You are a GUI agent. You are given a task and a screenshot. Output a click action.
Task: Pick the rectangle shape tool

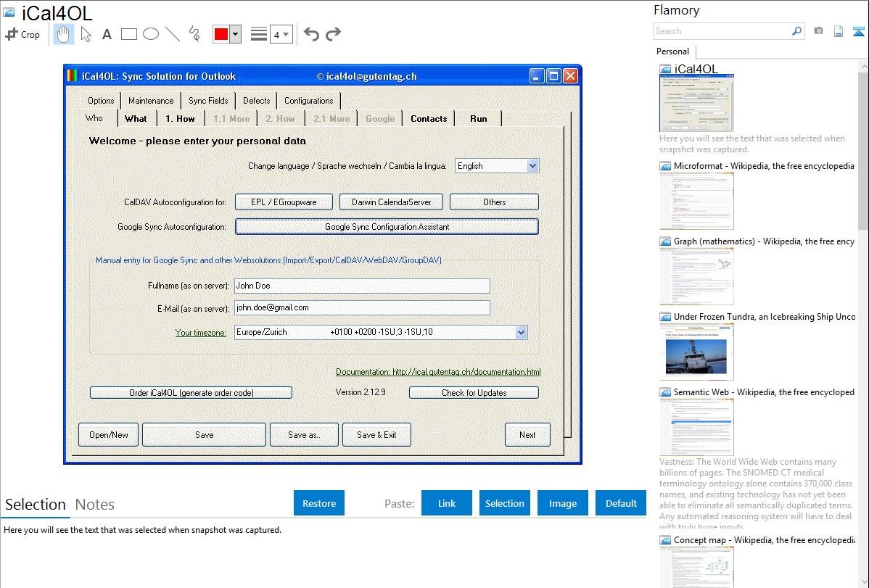coord(129,34)
